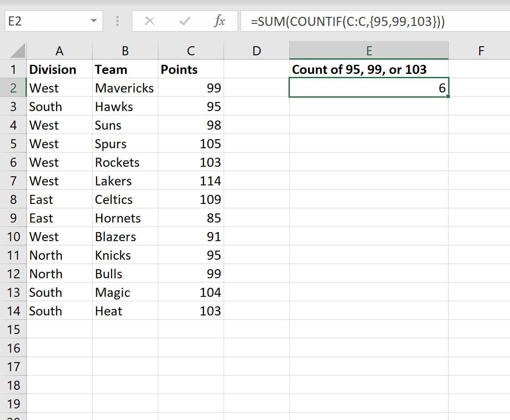Click cell E2 showing the result 6
Image resolution: width=510 pixels, height=420 pixels.
pos(369,88)
